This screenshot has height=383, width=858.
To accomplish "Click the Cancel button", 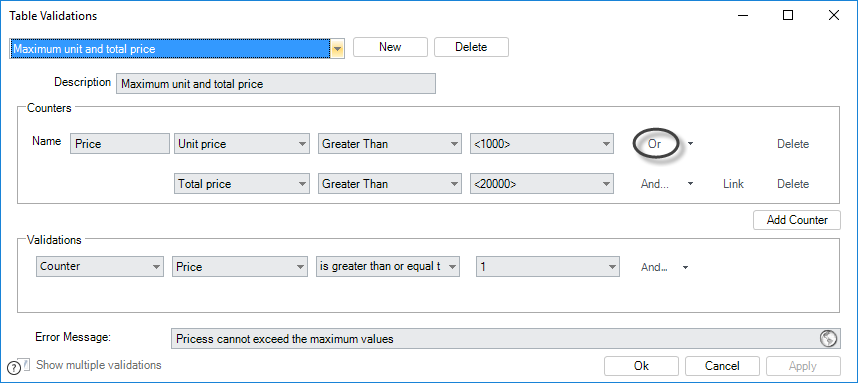I will point(722,365).
